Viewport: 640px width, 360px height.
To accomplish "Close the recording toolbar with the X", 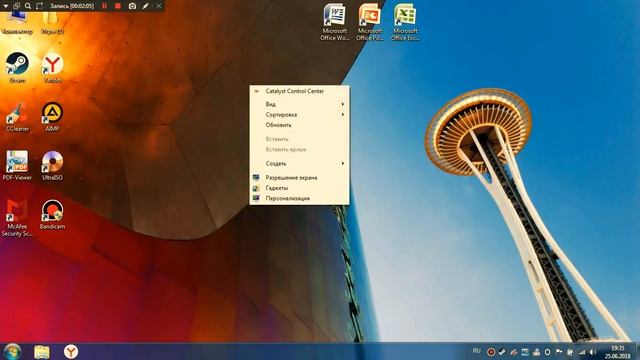I will click(x=159, y=6).
